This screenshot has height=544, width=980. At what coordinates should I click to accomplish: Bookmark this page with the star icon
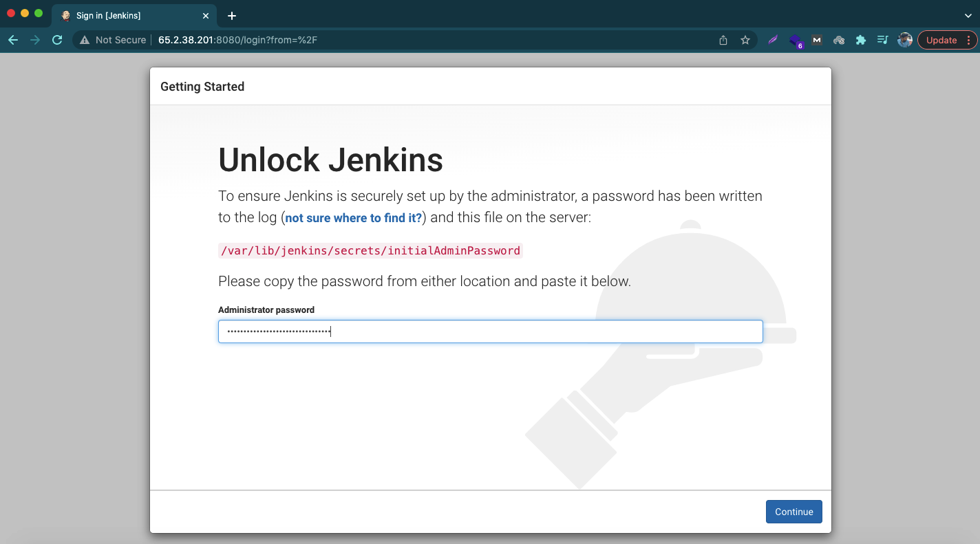click(745, 40)
